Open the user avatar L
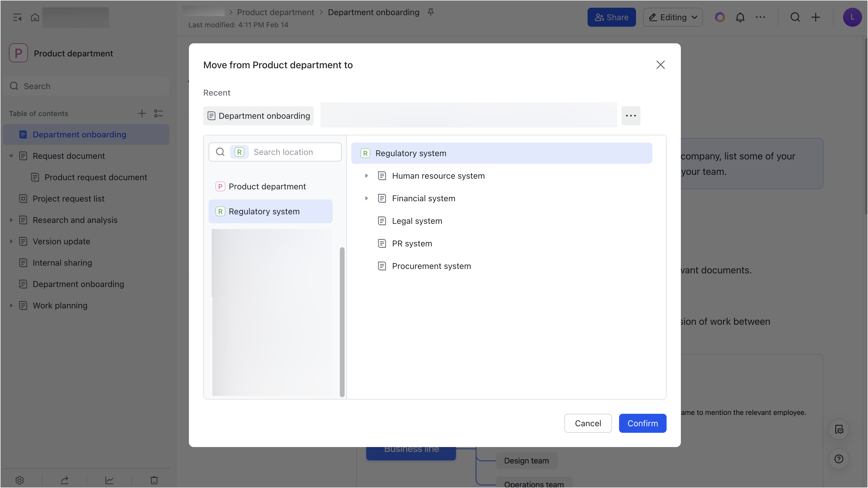The image size is (868, 488). [x=852, y=17]
